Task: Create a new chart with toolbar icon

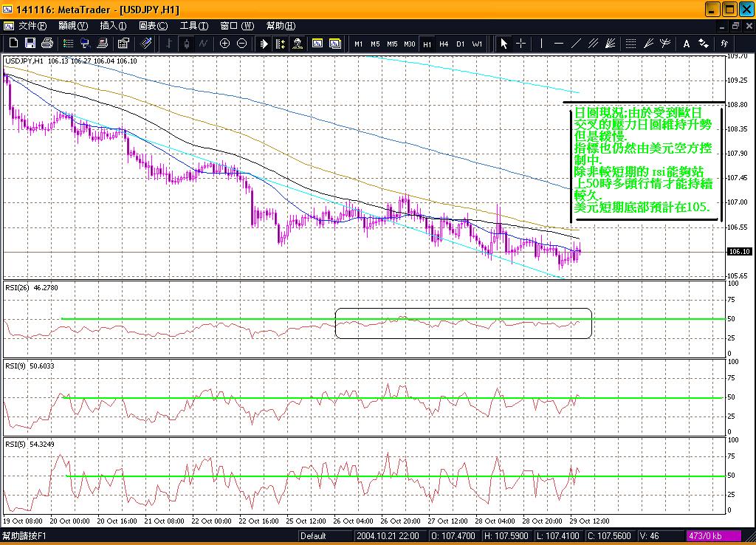Action: [x=13, y=44]
